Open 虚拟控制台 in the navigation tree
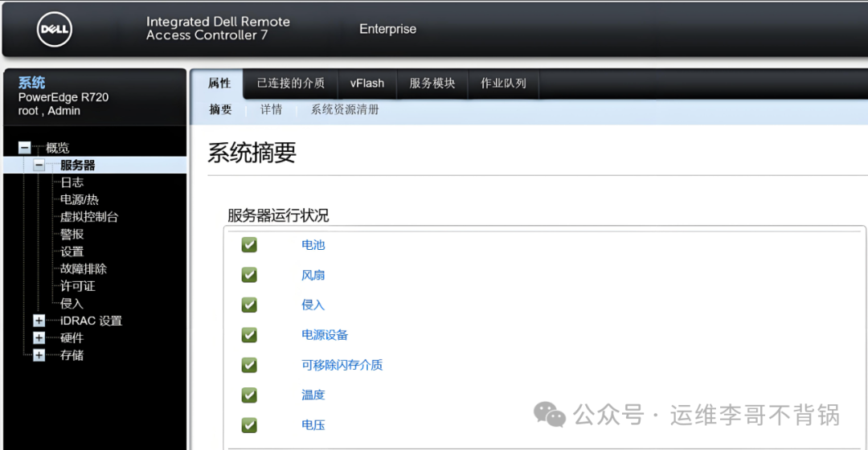 click(89, 217)
